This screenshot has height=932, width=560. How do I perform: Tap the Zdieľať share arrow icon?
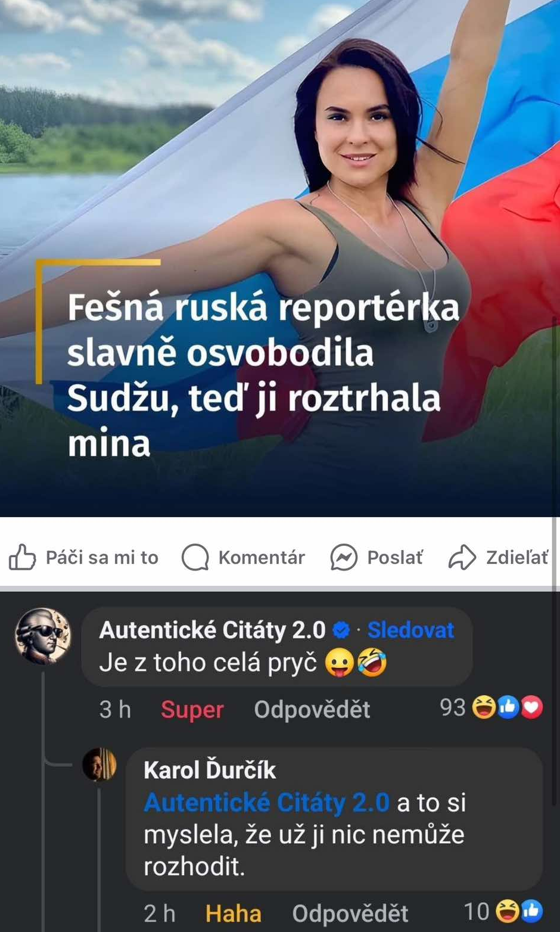(x=462, y=557)
